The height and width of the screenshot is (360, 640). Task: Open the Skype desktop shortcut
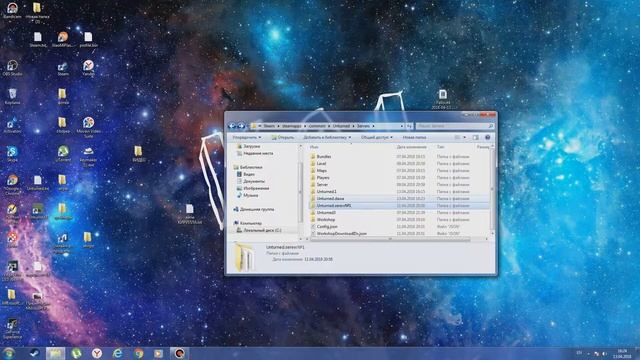(12, 154)
